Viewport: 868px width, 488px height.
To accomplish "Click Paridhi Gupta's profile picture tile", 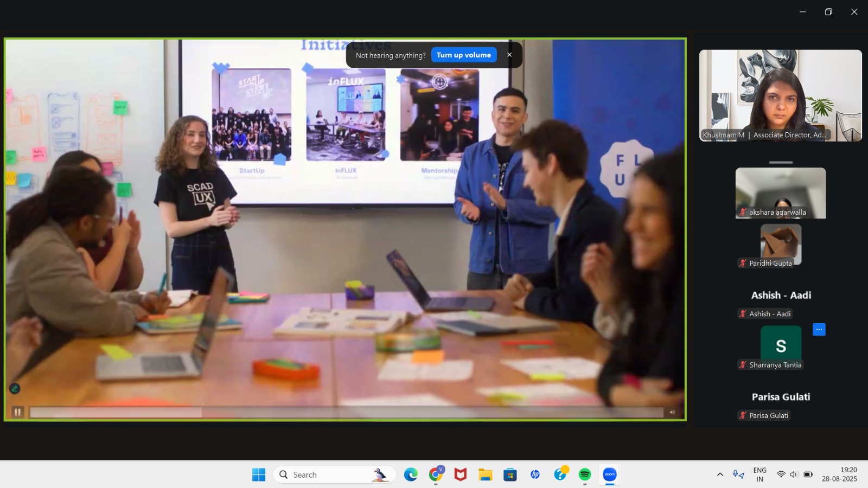I will tap(780, 243).
